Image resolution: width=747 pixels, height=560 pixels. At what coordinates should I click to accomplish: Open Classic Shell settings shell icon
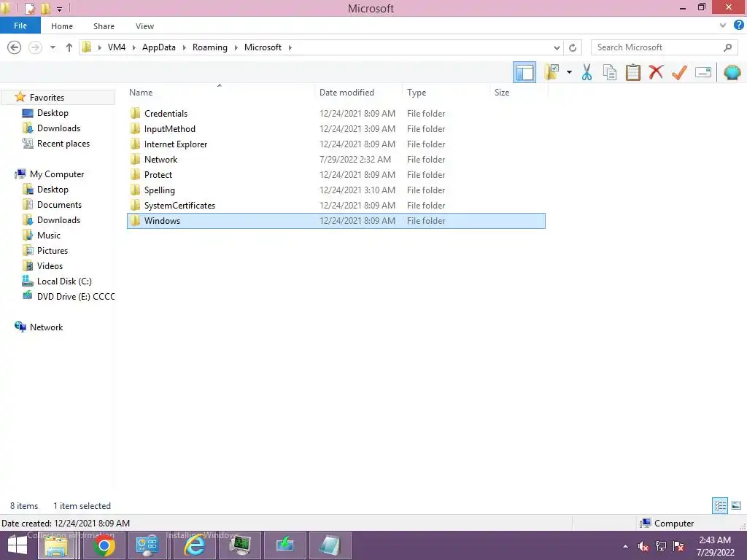pos(732,72)
